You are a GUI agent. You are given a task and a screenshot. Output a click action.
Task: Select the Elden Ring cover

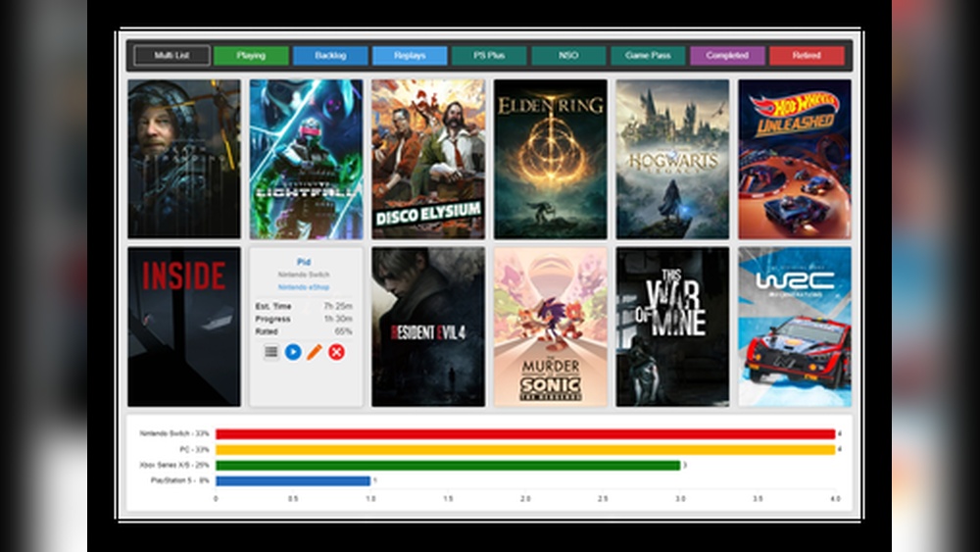tap(550, 159)
